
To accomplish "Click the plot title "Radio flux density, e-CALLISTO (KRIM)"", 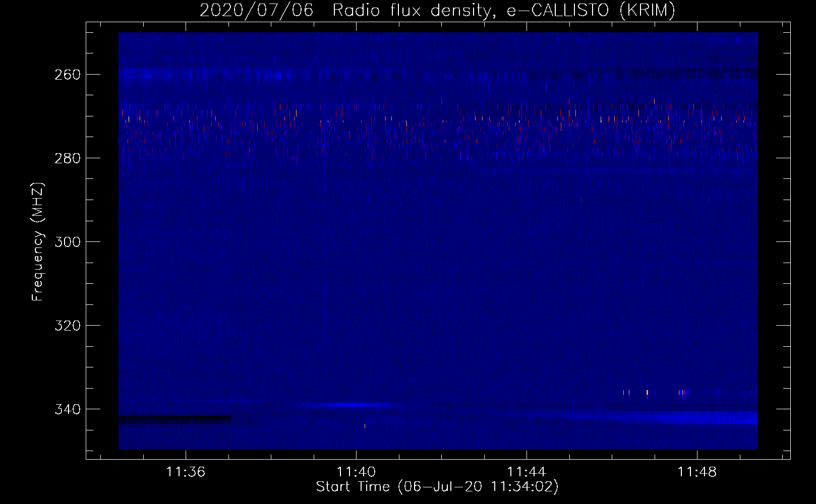I will (504, 11).
